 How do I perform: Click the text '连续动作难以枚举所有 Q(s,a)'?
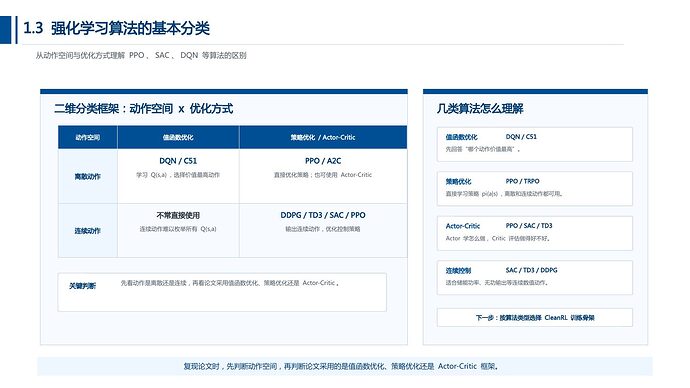(x=178, y=229)
